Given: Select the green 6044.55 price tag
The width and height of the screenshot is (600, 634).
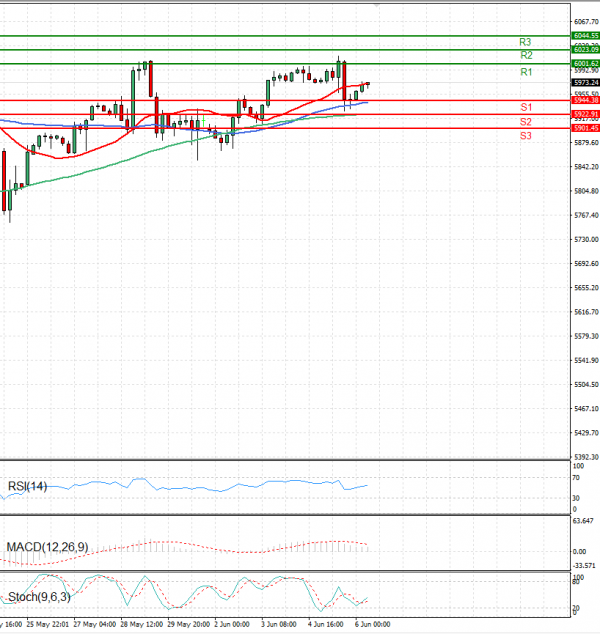Looking at the screenshot, I should pyautogui.click(x=586, y=35).
